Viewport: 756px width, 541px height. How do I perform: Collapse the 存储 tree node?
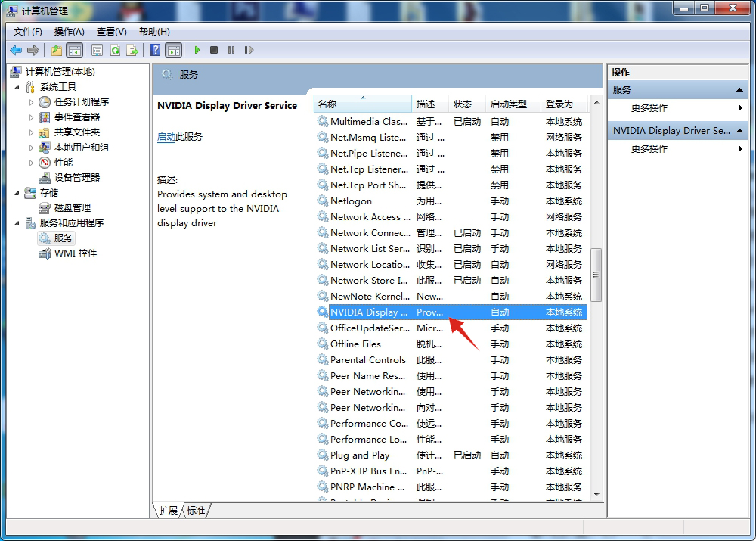(x=17, y=193)
